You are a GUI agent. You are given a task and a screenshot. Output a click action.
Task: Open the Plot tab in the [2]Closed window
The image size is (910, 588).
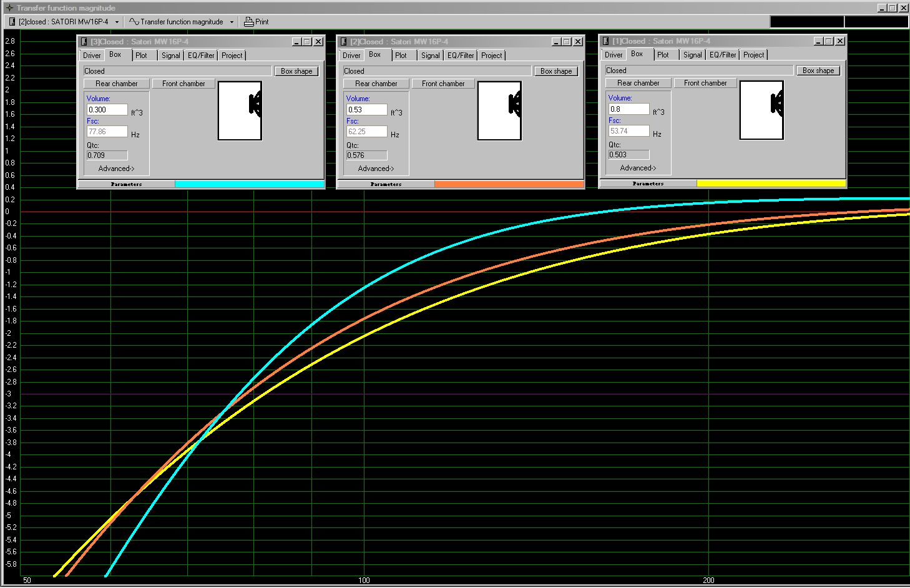pyautogui.click(x=401, y=56)
